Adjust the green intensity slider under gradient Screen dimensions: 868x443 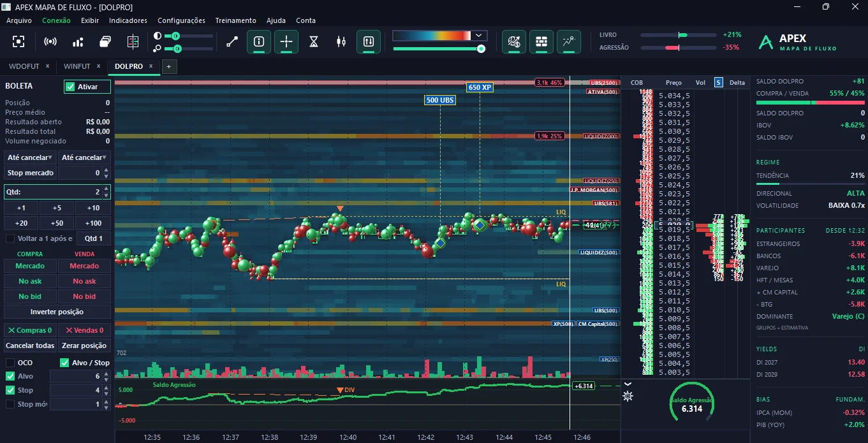pos(482,48)
